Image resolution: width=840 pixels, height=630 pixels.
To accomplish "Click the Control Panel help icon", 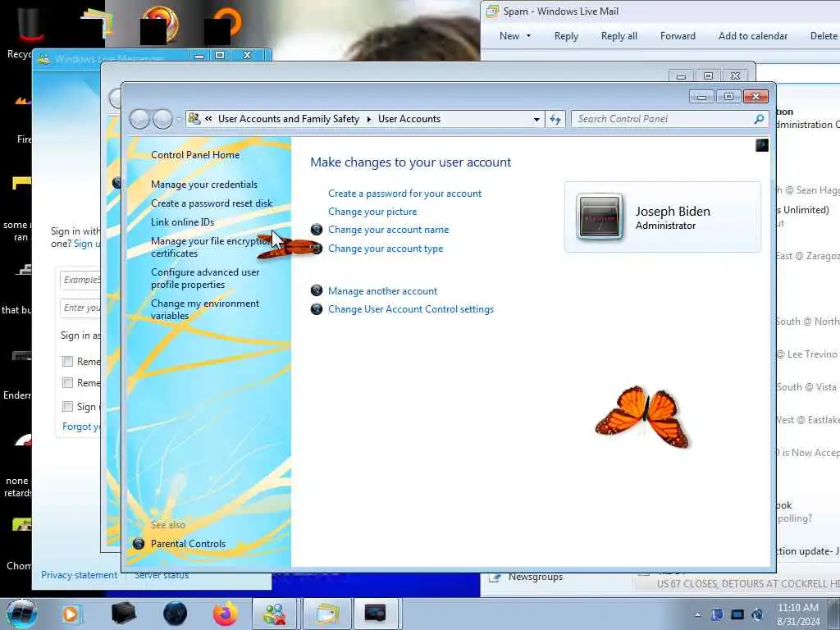I will [762, 145].
